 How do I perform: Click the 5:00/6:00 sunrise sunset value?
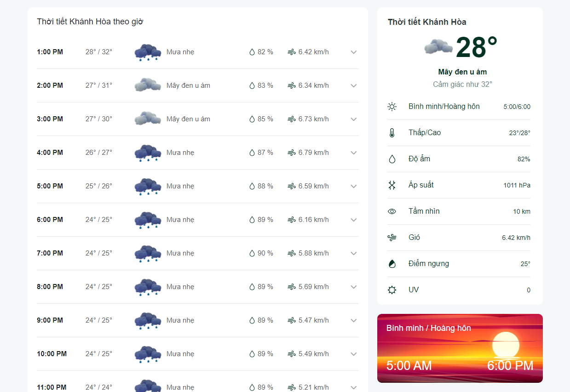tap(517, 107)
